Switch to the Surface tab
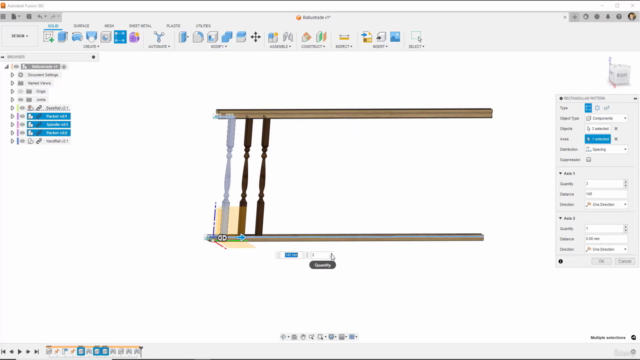This screenshot has height=360, width=640. tap(81, 26)
